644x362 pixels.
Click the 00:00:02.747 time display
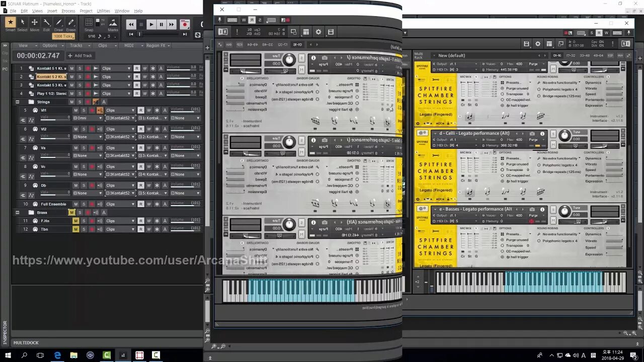[x=38, y=56]
